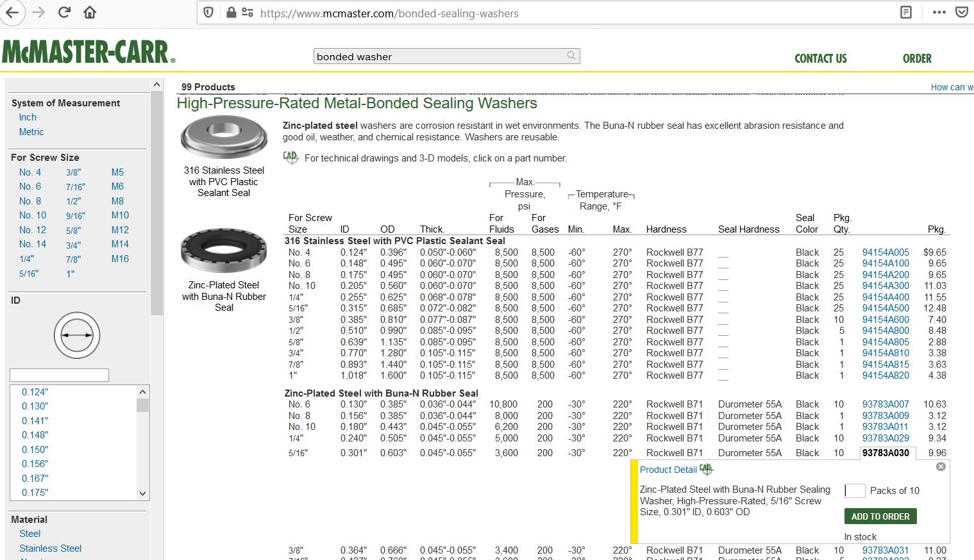
Task: Select 0.156" in the ID list
Action: (x=35, y=464)
